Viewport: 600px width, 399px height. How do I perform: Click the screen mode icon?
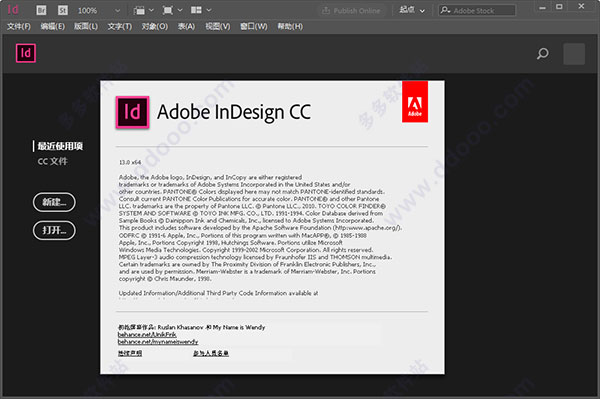coord(168,10)
